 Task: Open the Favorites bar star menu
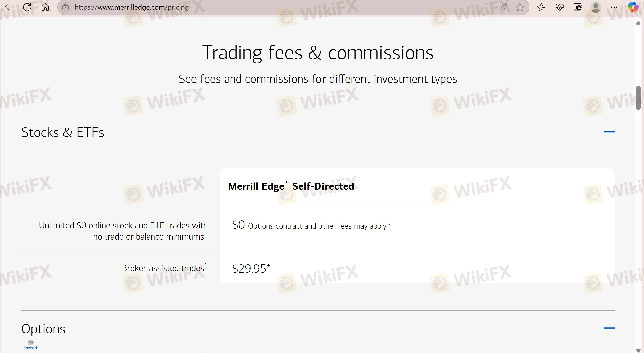pyautogui.click(x=541, y=7)
